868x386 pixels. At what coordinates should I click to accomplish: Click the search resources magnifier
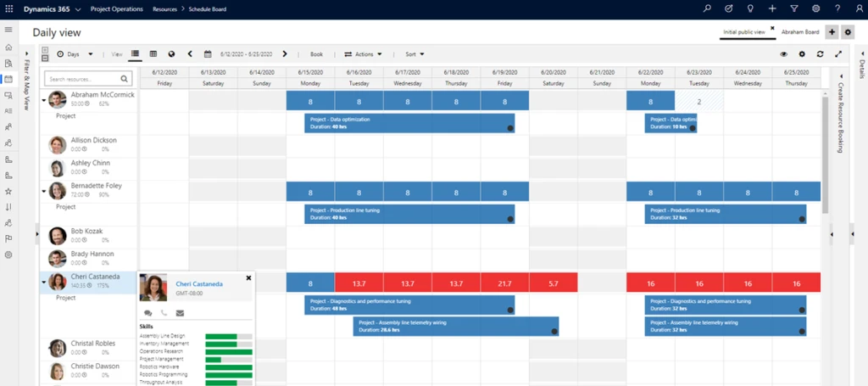125,79
